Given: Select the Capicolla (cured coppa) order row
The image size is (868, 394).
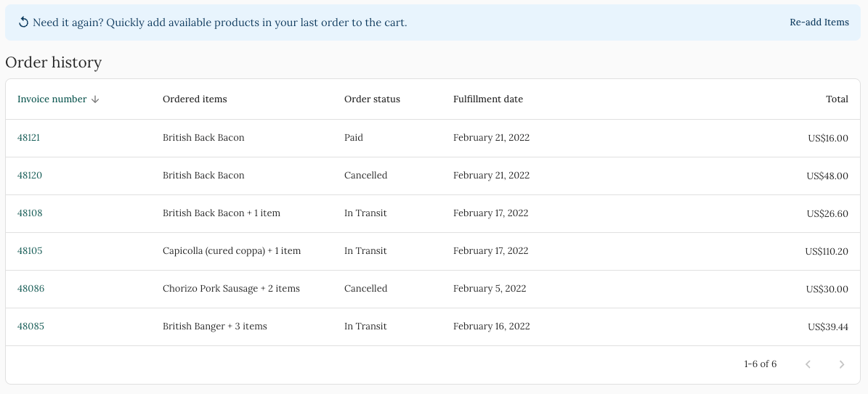Looking at the screenshot, I should (x=433, y=251).
